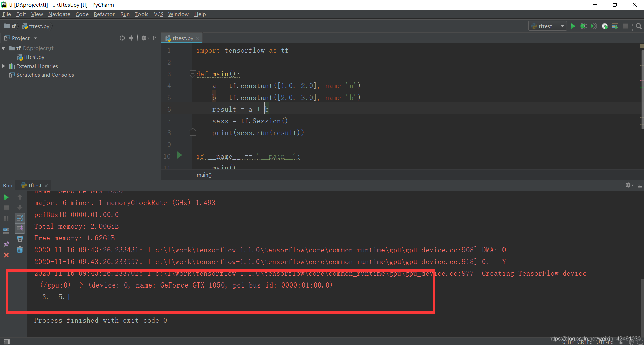Locate current file with the crosshair icon
This screenshot has height=345, width=644.
click(122, 38)
